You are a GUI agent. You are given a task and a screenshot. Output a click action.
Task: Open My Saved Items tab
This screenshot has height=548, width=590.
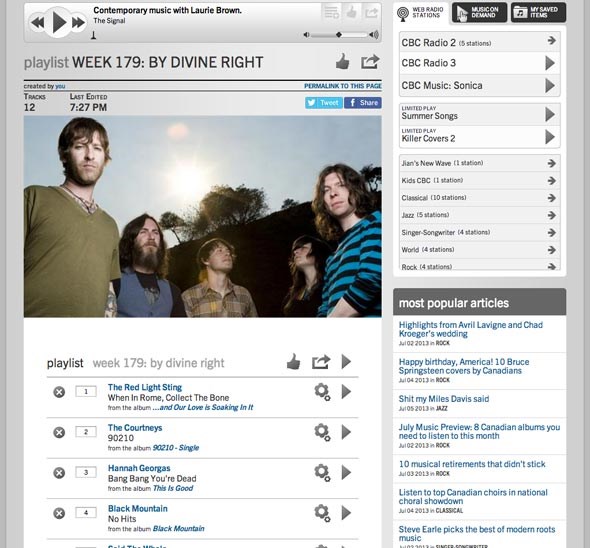[538, 12]
